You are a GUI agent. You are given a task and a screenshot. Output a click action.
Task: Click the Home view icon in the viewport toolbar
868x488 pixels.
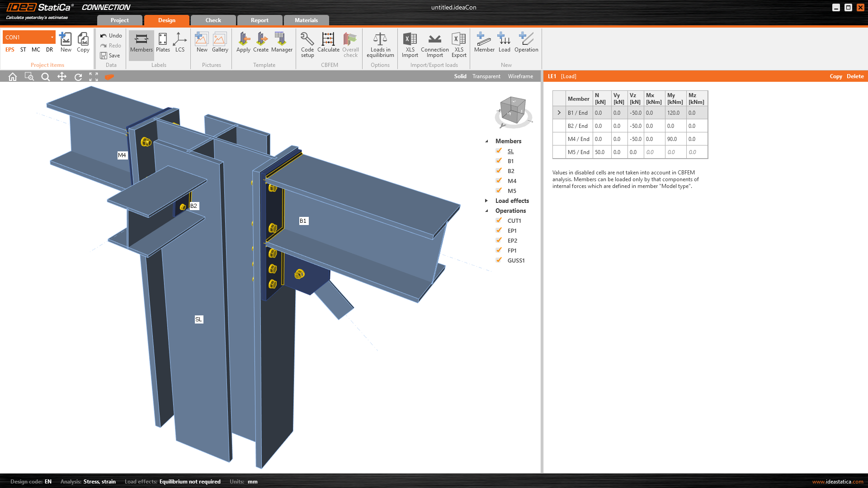[13, 77]
